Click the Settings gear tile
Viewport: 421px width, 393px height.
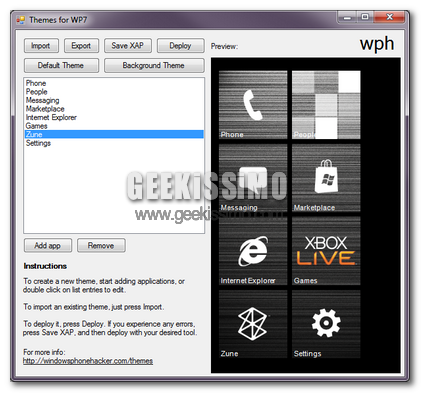pos(326,324)
